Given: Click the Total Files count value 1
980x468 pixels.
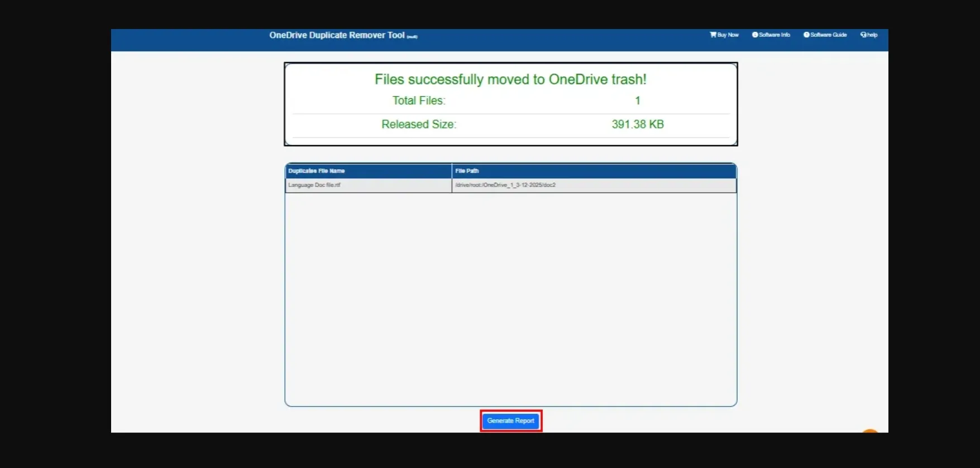Looking at the screenshot, I should tap(637, 101).
